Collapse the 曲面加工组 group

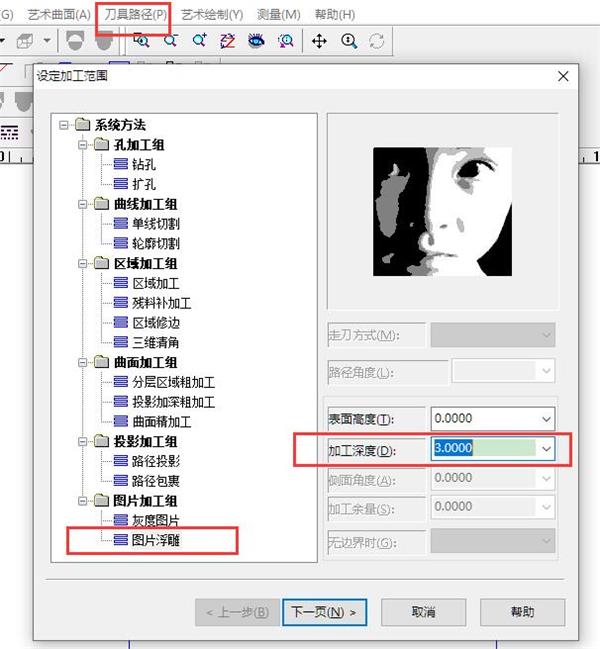pos(82,363)
